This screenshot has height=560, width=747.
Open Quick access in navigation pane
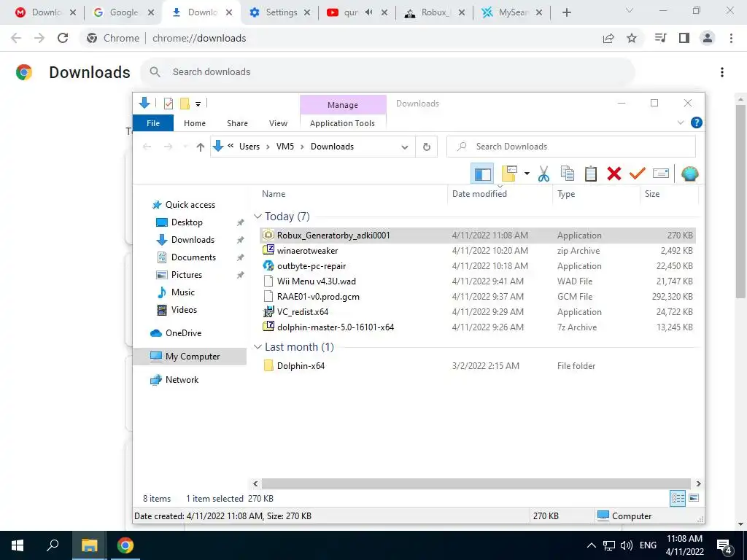[x=190, y=205]
